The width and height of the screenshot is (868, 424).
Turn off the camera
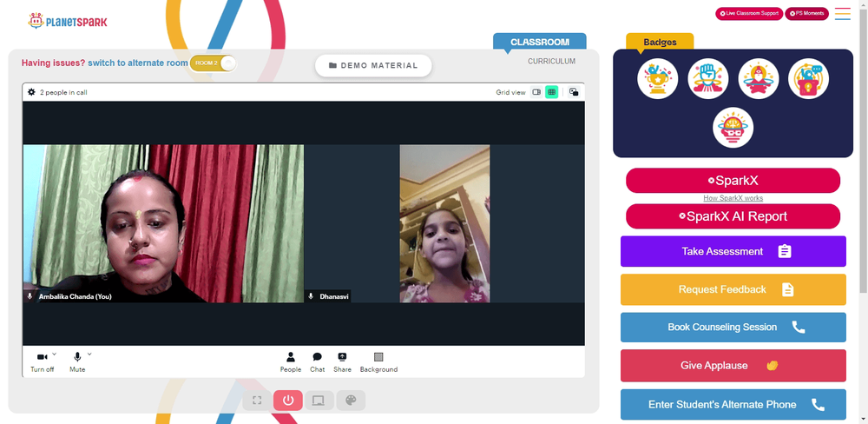[x=42, y=362]
